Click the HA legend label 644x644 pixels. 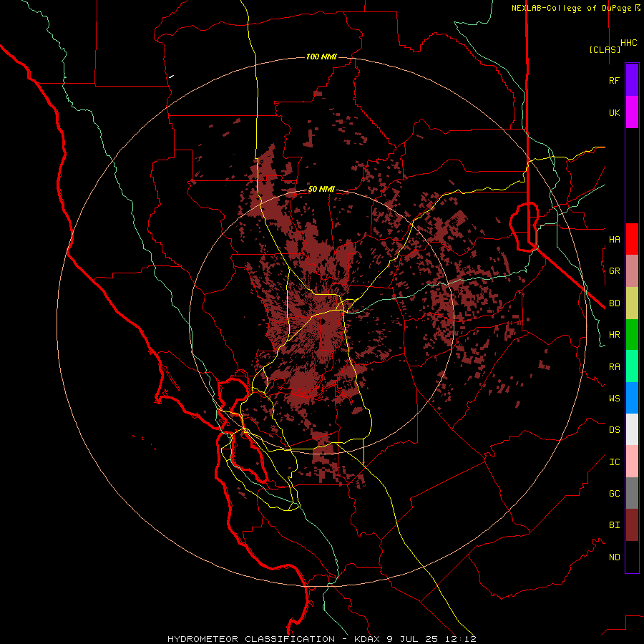615,240
